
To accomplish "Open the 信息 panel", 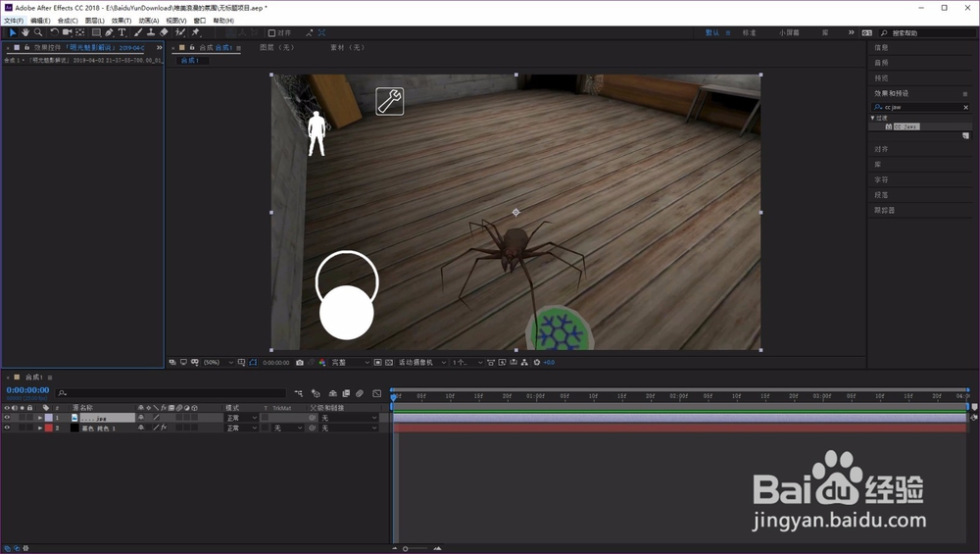I will pos(881,47).
